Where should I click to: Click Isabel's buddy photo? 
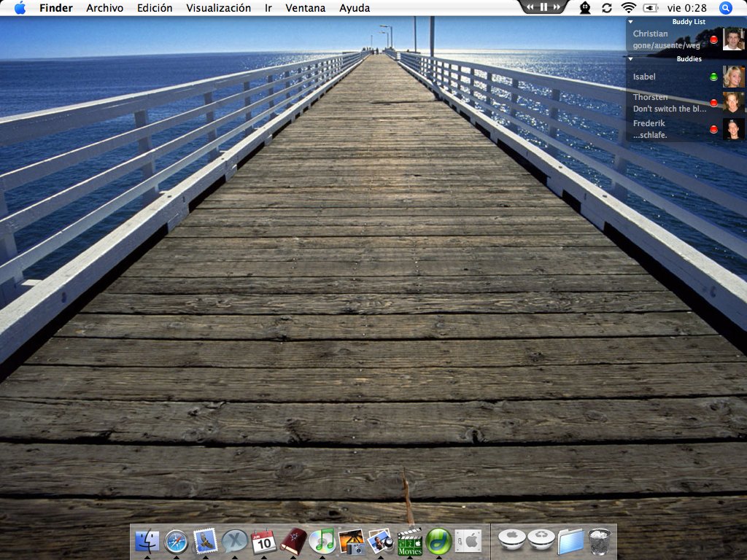coord(733,77)
